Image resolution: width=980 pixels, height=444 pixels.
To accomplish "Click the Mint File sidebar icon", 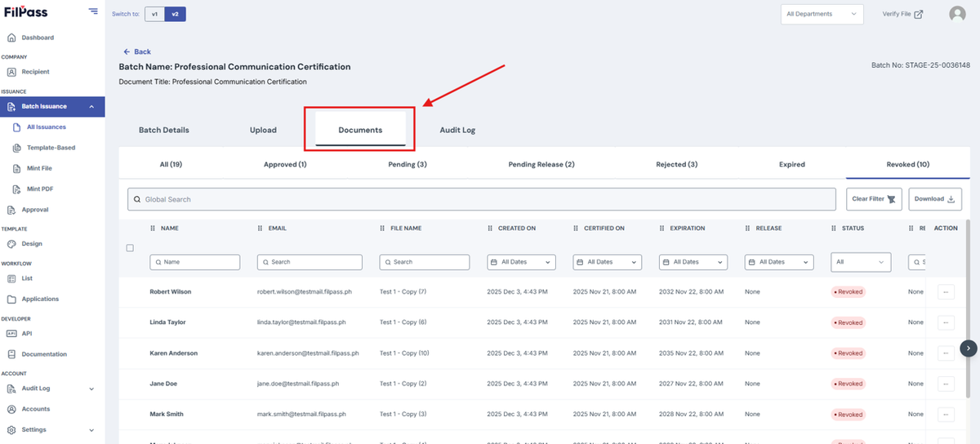I will [18, 168].
